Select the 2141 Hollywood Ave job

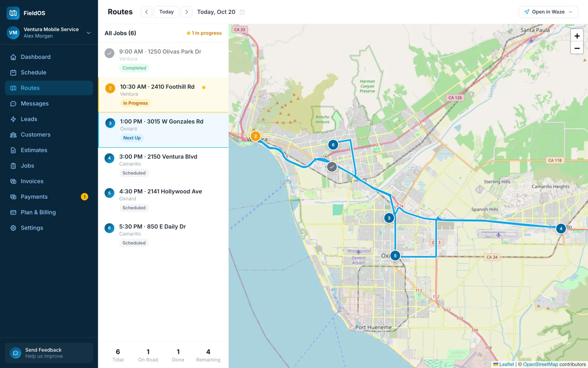[x=164, y=200]
